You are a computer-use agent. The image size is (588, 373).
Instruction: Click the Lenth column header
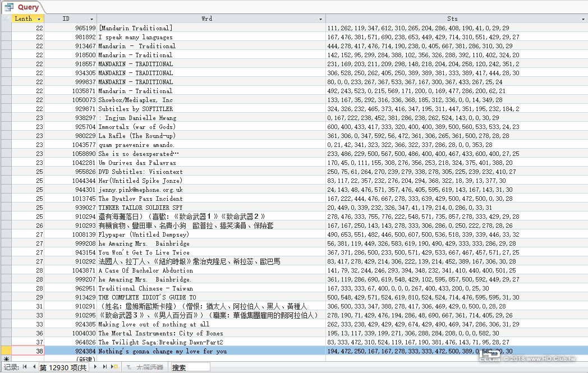click(x=27, y=19)
